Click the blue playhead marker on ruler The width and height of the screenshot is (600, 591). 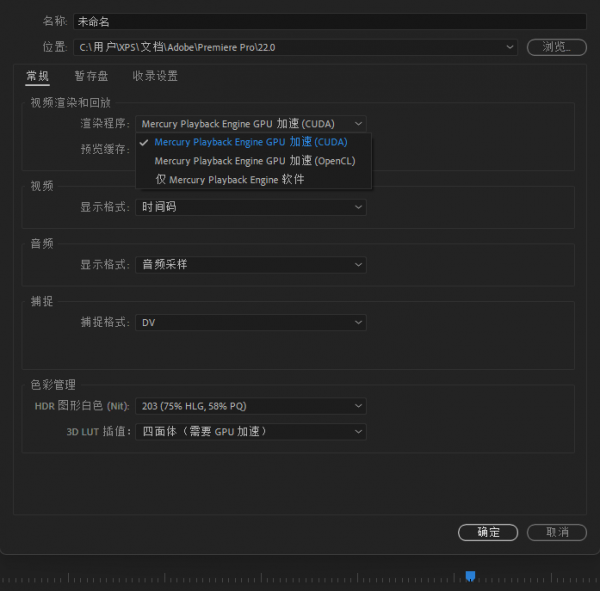470,575
